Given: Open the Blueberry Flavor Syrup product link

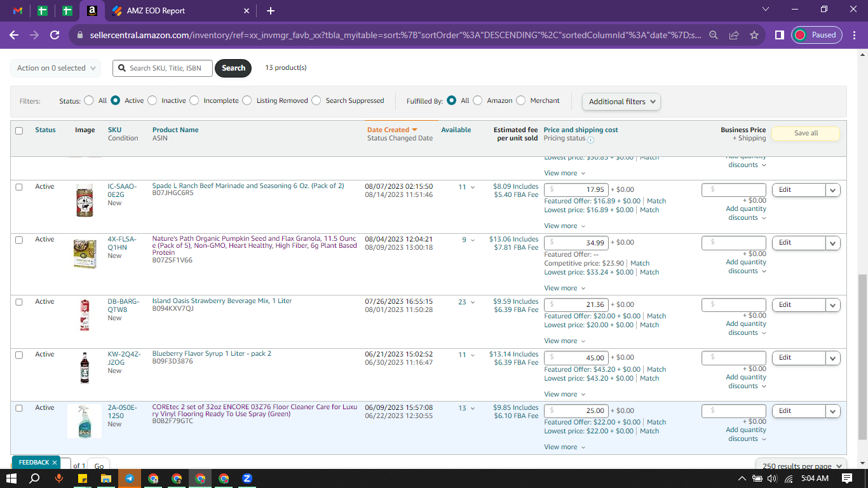Looking at the screenshot, I should coord(212,354).
